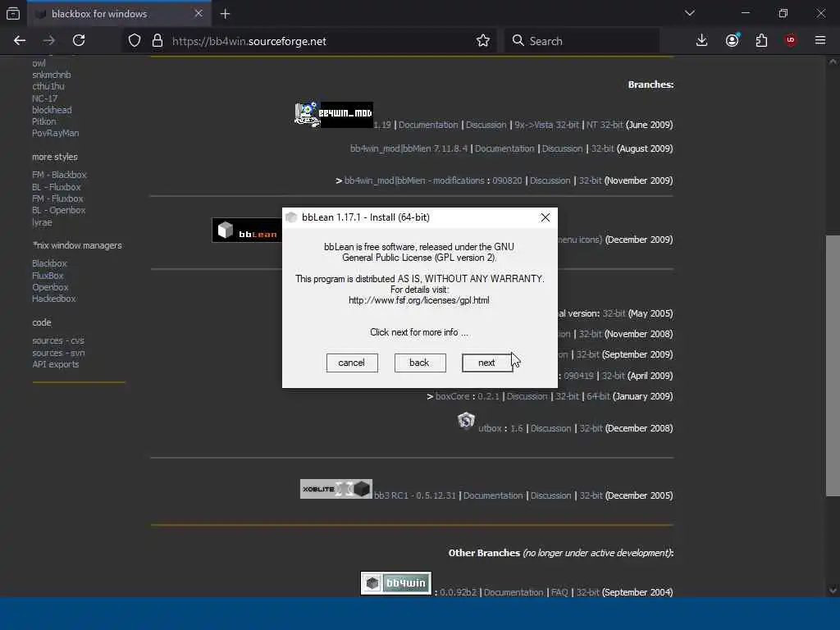Viewport: 840px width, 630px height.
Task: Click the page vertical scrollbar thumb
Action: click(x=833, y=366)
